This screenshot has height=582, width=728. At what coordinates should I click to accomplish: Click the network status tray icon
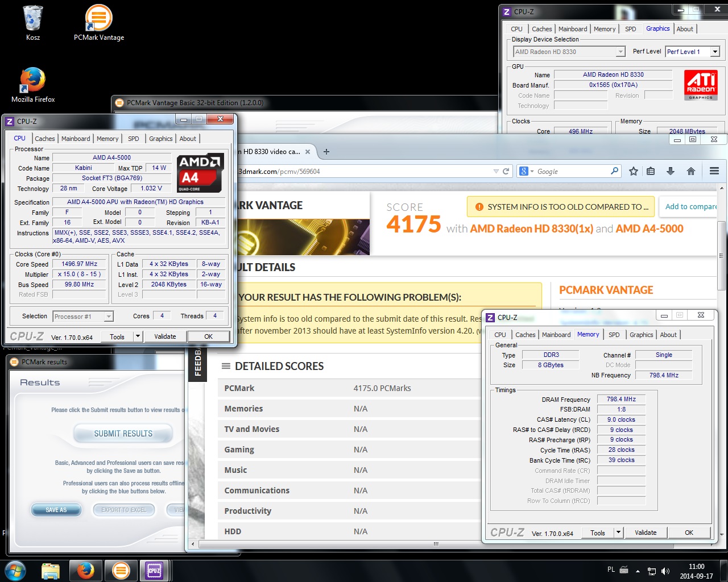tap(652, 571)
